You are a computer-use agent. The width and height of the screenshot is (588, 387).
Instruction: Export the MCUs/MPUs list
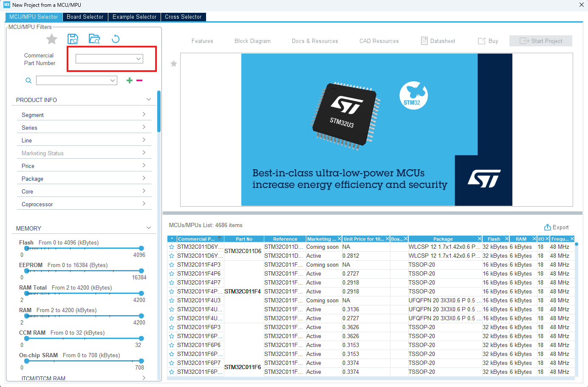pos(556,227)
